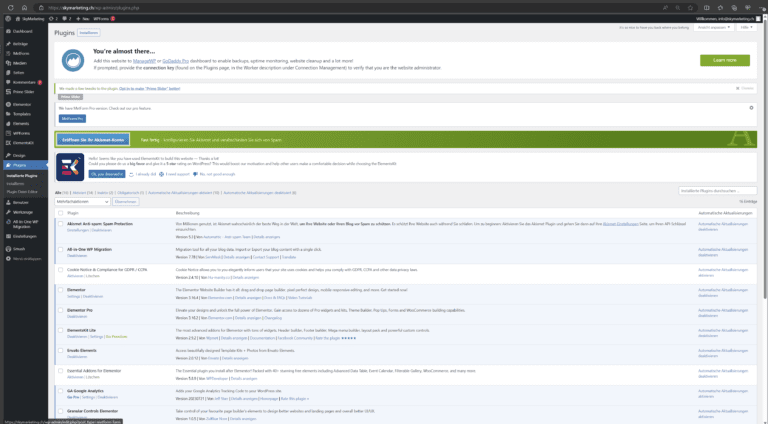This screenshot has width=768, height=424.
Task: Open Templates in the sidebar
Action: [x=22, y=114]
